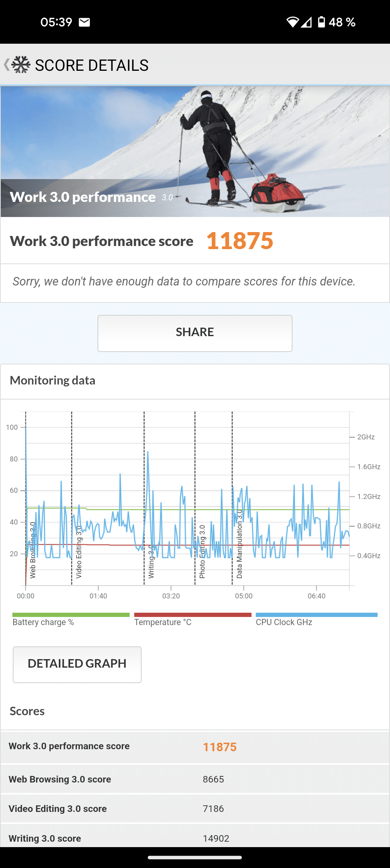Tap the green Battery charge legend swatch
This screenshot has height=868, width=390.
(71, 615)
